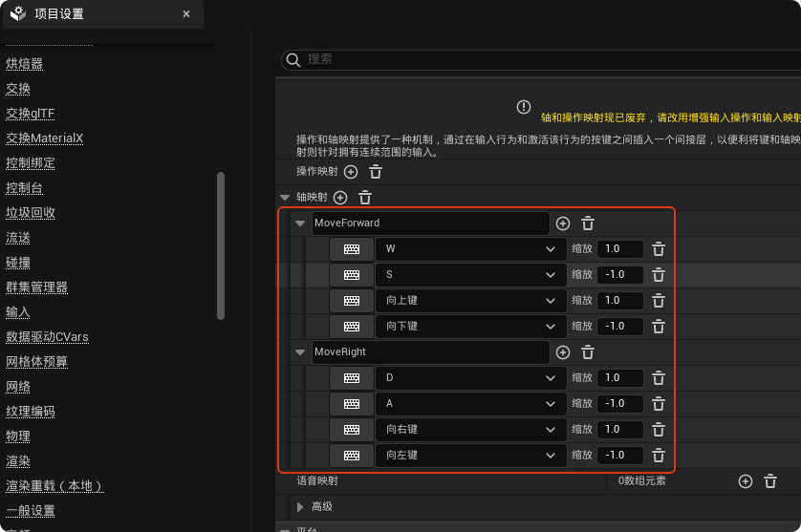Open the 数据驱动CVars settings category
The image size is (801, 532).
pyautogui.click(x=47, y=337)
